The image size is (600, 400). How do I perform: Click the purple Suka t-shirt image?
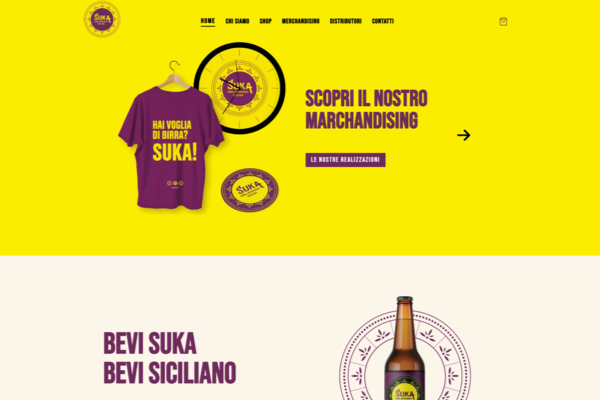click(x=171, y=147)
